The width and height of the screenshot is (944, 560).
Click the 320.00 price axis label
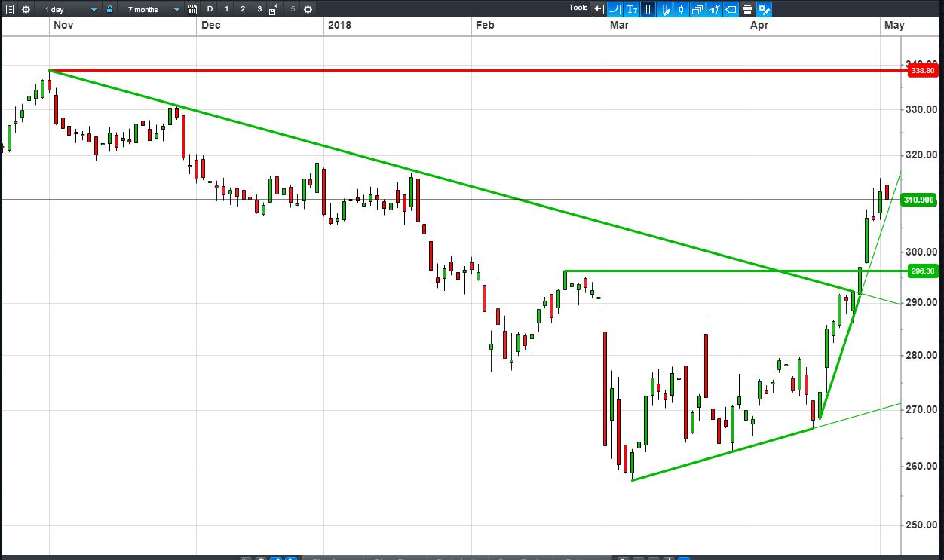[923, 155]
